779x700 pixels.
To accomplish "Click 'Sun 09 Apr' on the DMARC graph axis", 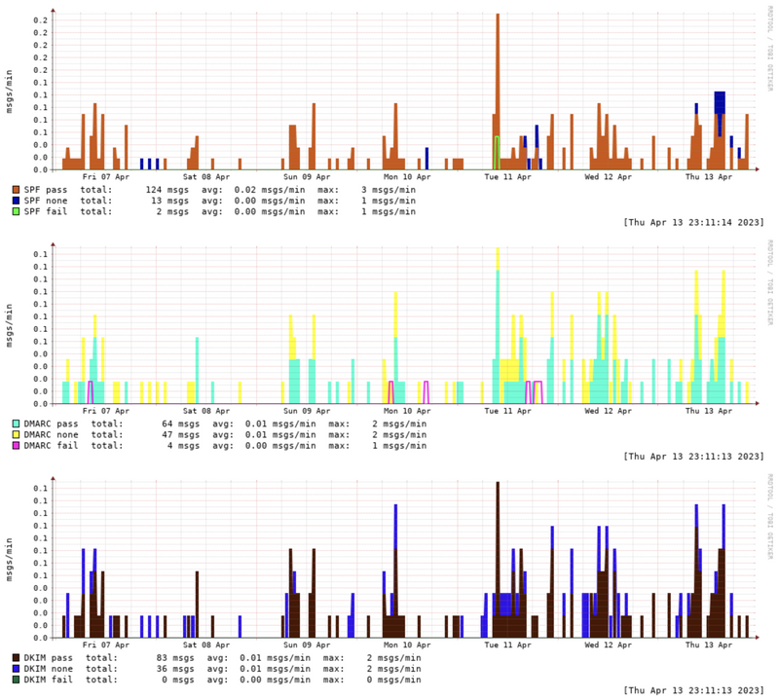I will point(307,411).
